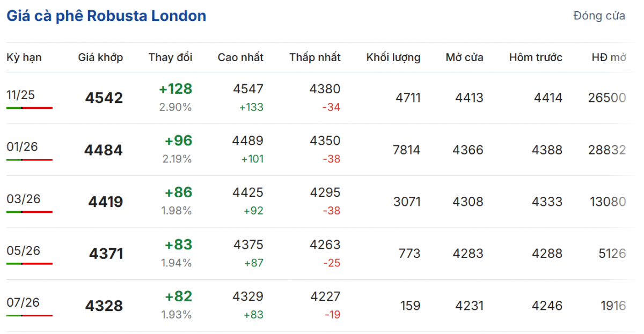Open the 07/26 contract term
Screen dimensions: 644x334
[24, 302]
